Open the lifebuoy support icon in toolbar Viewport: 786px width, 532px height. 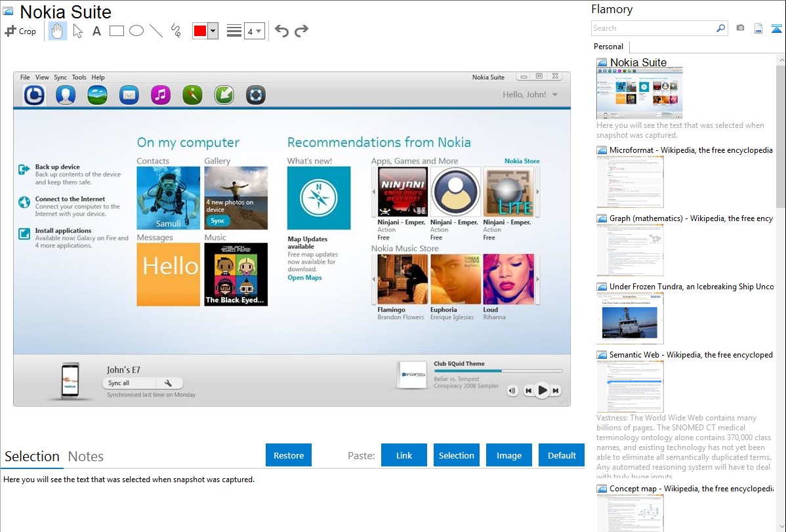256,94
